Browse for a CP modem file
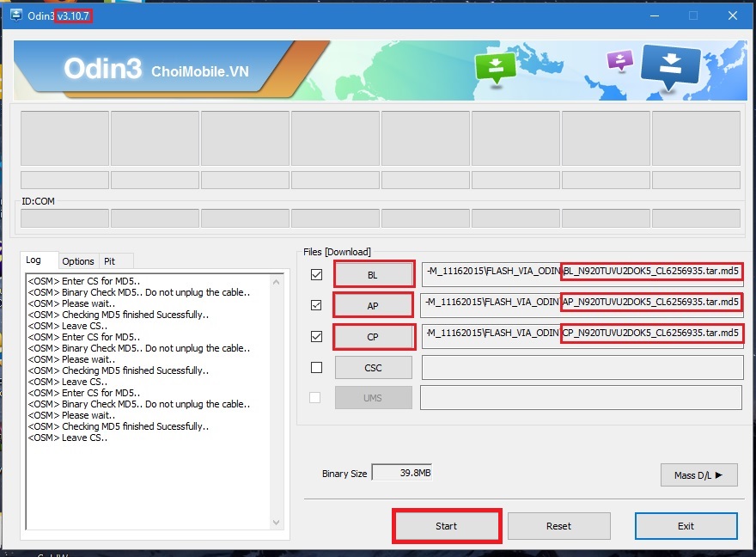This screenshot has width=756, height=557. click(373, 337)
